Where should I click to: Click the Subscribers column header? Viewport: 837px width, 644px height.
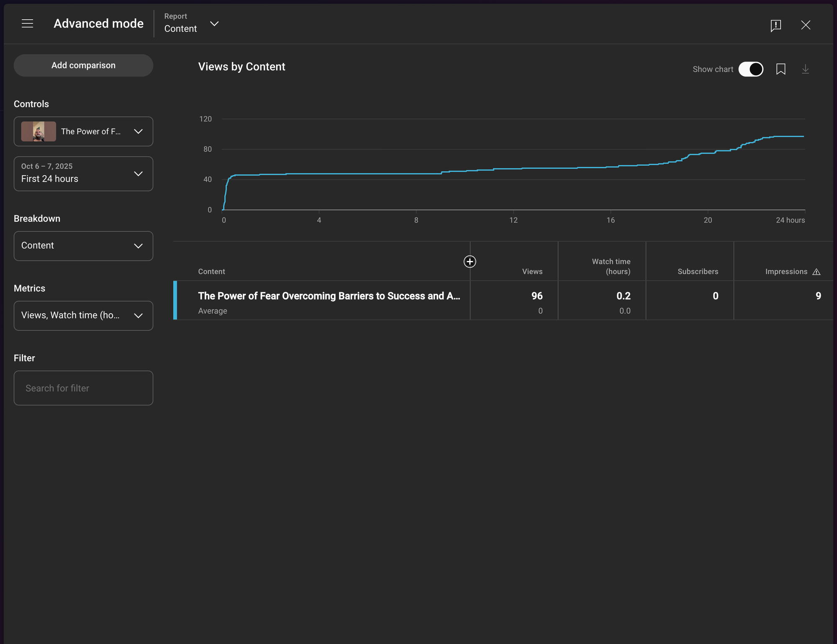(x=698, y=271)
